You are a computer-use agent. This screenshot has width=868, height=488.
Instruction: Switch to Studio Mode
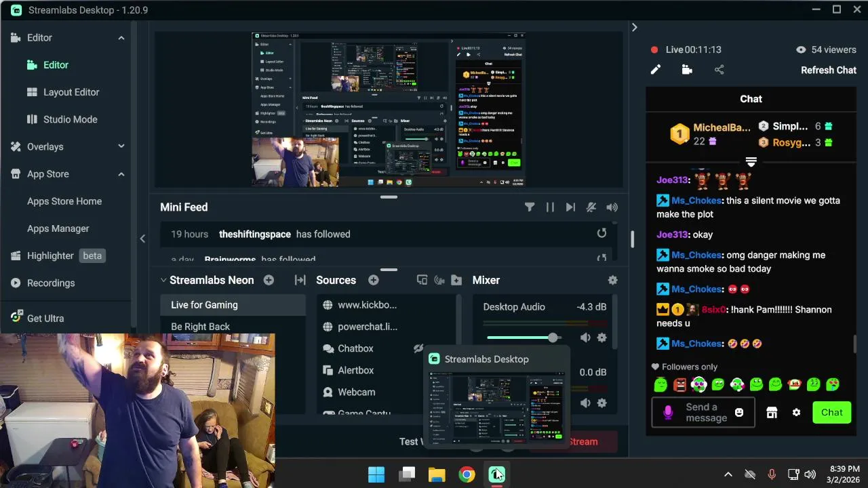point(71,119)
